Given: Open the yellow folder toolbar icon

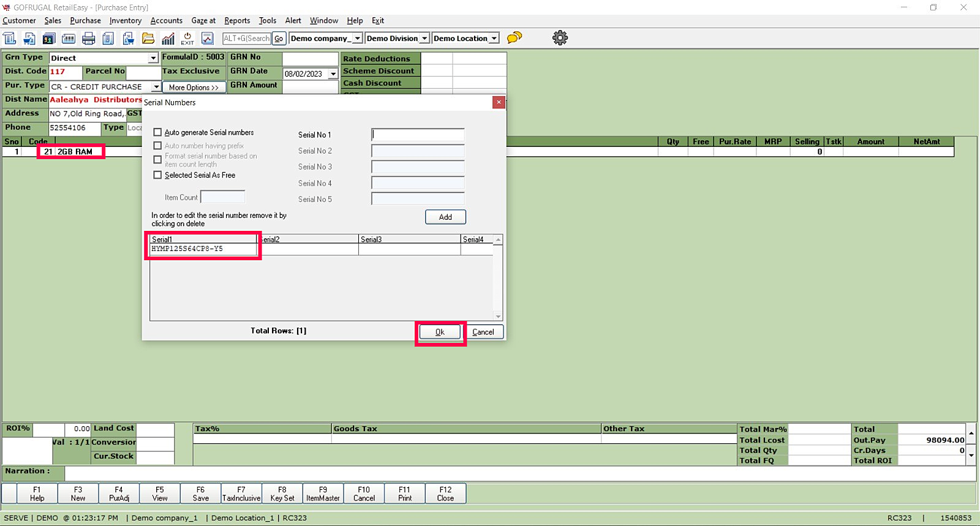Looking at the screenshot, I should [148, 39].
